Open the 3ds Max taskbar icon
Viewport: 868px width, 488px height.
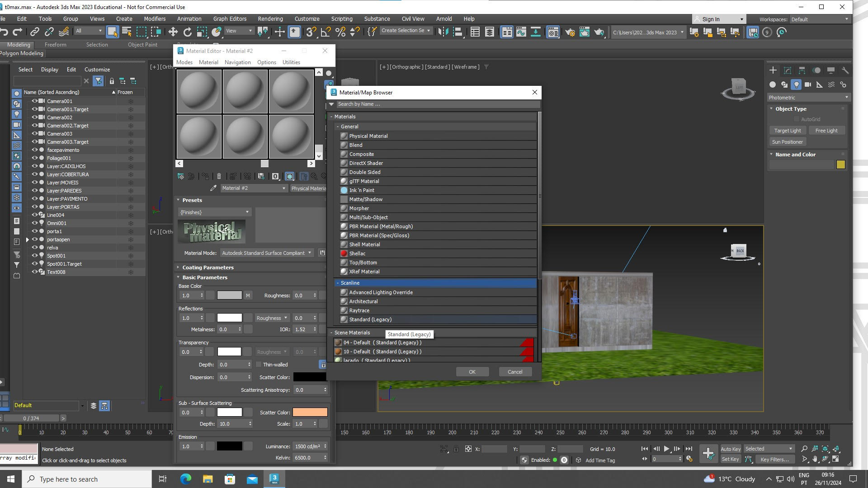tap(274, 479)
